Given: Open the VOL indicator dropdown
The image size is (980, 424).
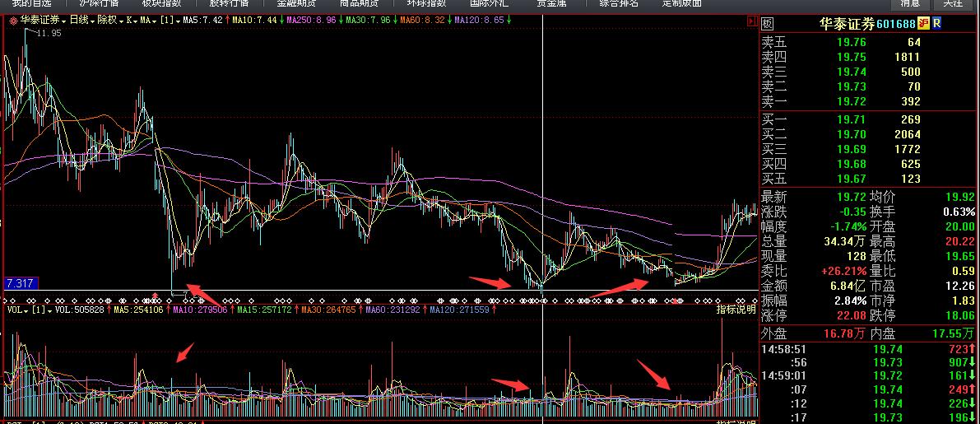Looking at the screenshot, I should pyautogui.click(x=16, y=310).
